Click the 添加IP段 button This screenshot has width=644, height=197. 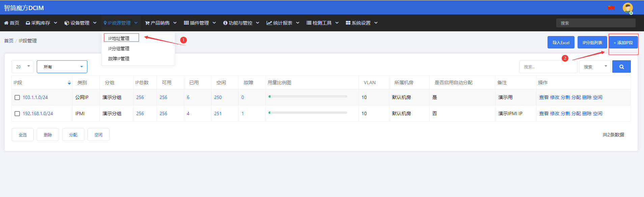tap(623, 42)
